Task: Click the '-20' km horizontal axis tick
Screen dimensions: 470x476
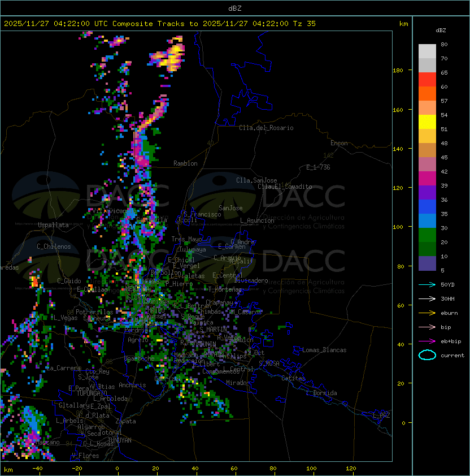Action: pyautogui.click(x=77, y=469)
